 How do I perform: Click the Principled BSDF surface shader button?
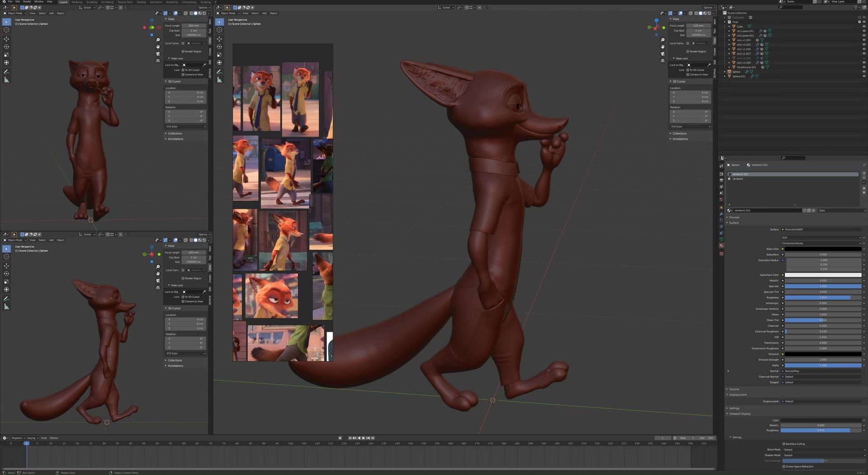(x=821, y=229)
